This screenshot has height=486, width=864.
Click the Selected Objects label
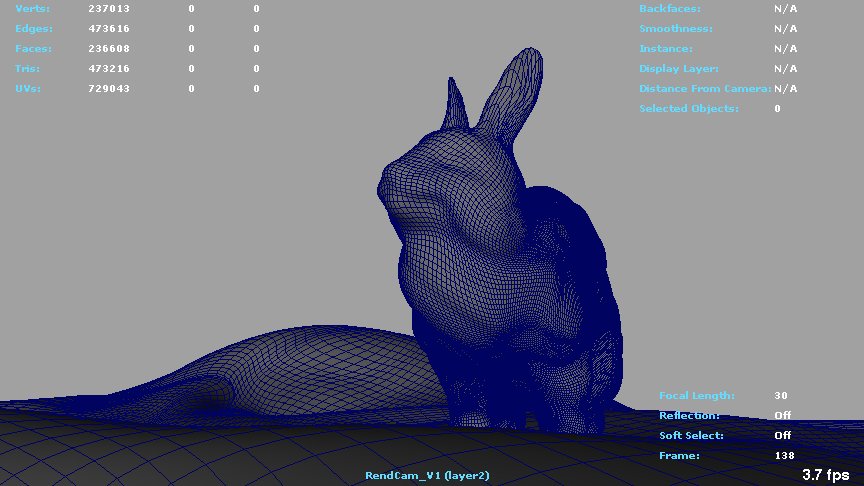click(x=689, y=108)
